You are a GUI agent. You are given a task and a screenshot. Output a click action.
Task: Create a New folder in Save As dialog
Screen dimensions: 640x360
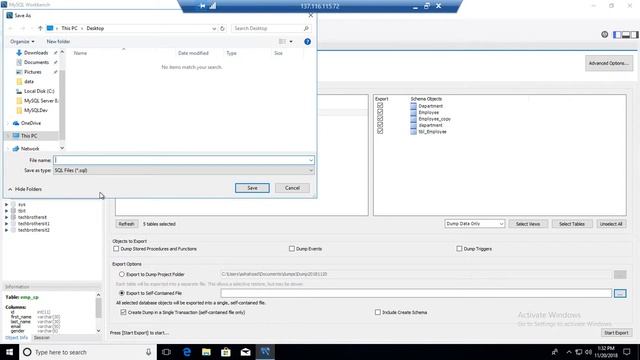[x=58, y=41]
